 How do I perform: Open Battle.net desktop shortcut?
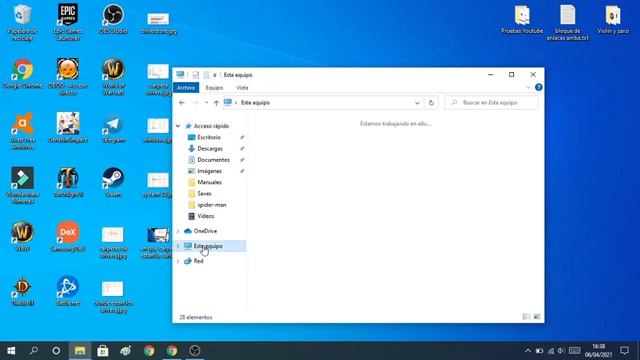(68, 291)
